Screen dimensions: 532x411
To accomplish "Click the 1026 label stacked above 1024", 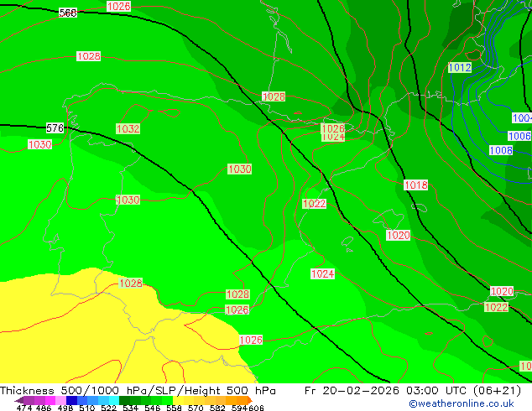I will pyautogui.click(x=333, y=128).
